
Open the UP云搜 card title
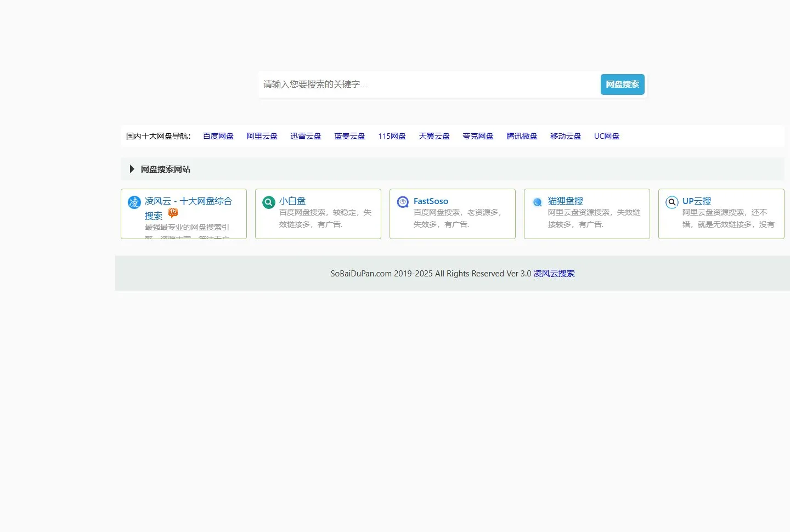(697, 201)
